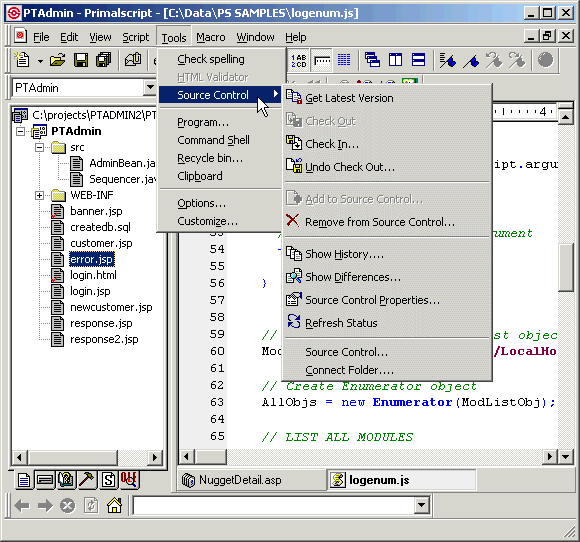This screenshot has height=542, width=580.
Task: Click Show History.... submenu item
Action: 388,254
